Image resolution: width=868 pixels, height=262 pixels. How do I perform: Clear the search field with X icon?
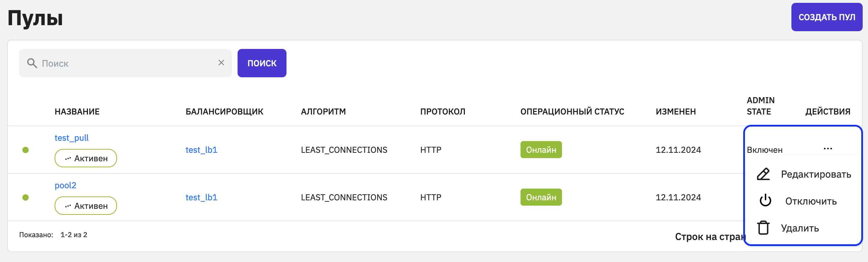point(221,63)
